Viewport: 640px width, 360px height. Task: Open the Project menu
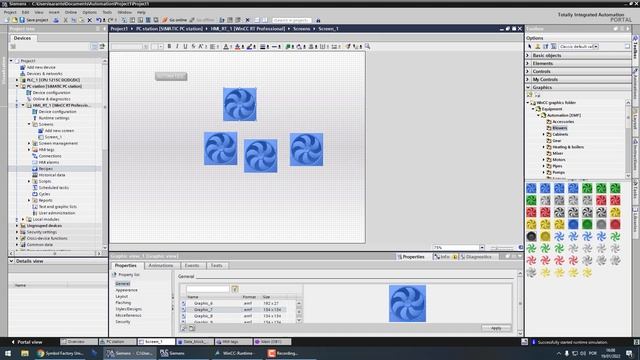(x=10, y=13)
